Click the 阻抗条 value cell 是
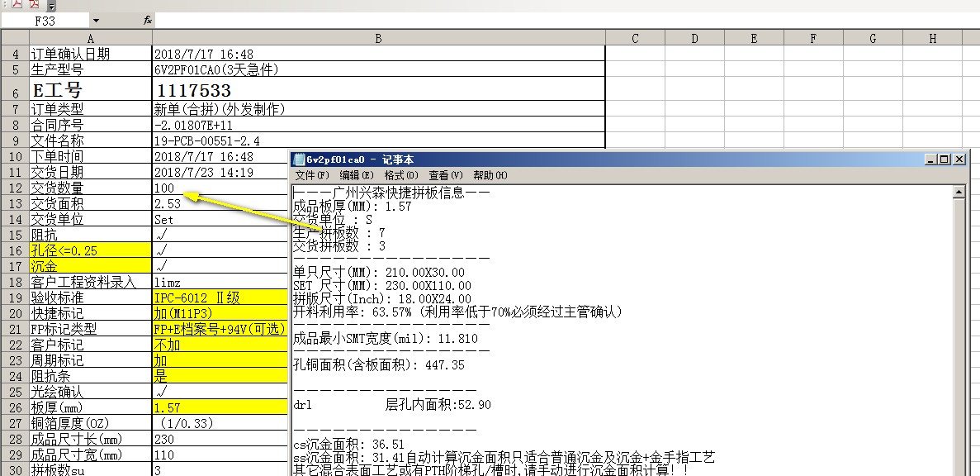The height and width of the screenshot is (476, 980). [220, 376]
